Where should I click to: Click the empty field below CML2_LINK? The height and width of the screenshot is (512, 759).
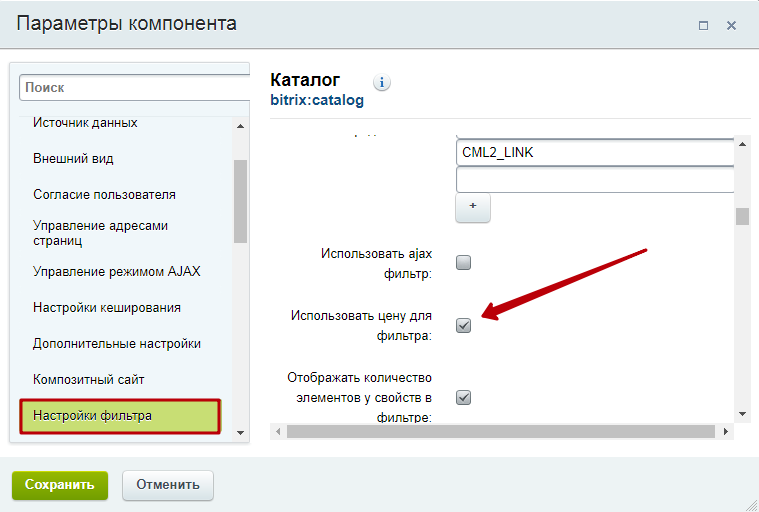point(595,180)
